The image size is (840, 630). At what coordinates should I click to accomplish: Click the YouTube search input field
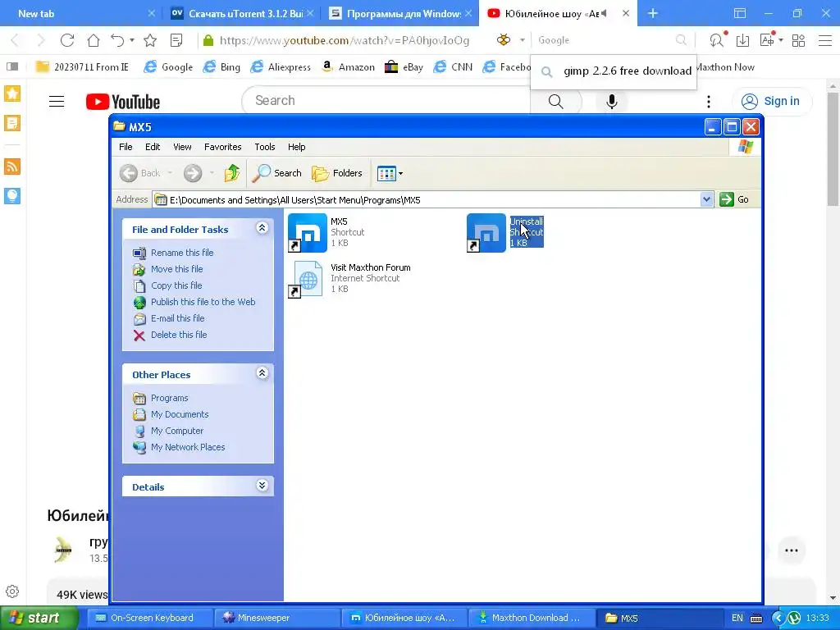pyautogui.click(x=386, y=101)
